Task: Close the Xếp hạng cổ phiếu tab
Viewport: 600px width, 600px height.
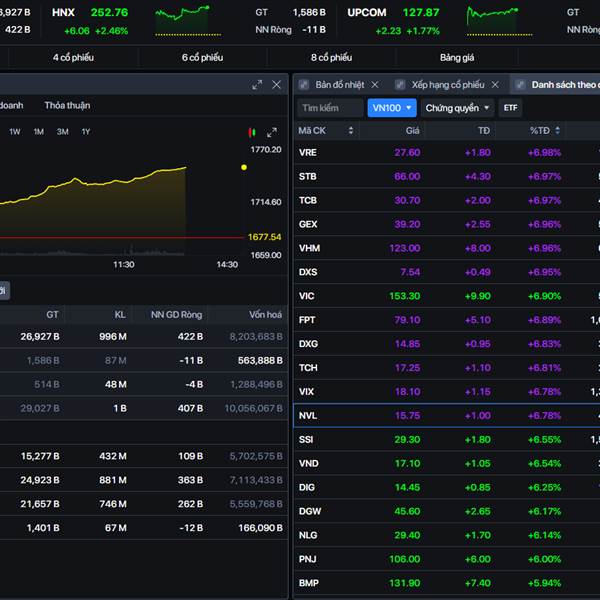Action: tap(496, 85)
